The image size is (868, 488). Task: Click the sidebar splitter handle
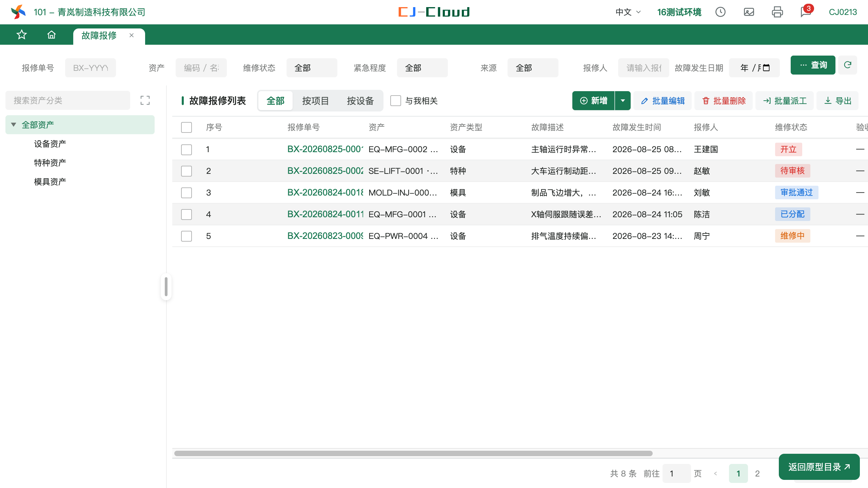[166, 287]
